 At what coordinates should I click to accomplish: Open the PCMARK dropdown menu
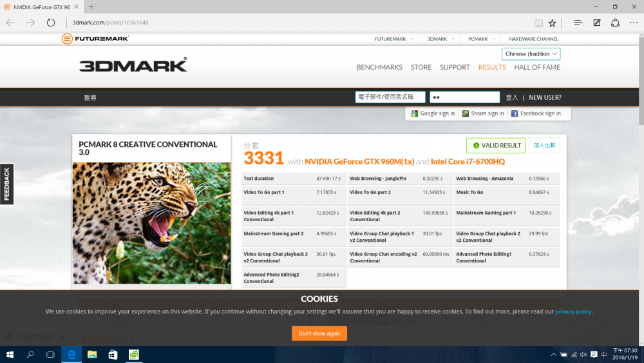coord(482,39)
